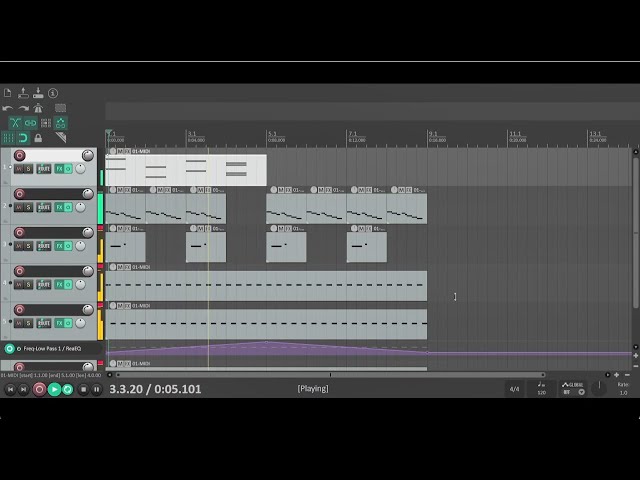Open routing for track 4
The height and width of the screenshot is (480, 640).
click(44, 284)
